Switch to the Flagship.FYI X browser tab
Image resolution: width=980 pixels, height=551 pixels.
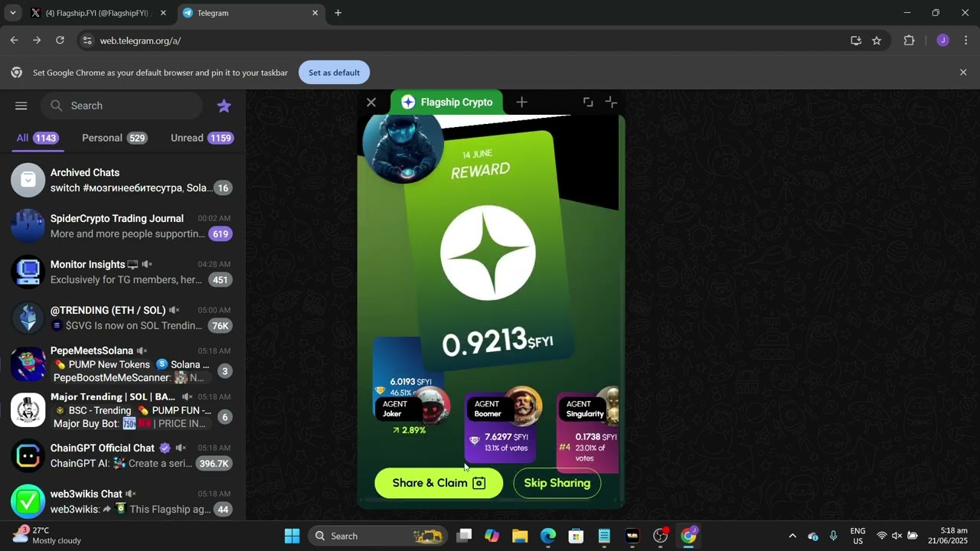pyautogui.click(x=97, y=13)
